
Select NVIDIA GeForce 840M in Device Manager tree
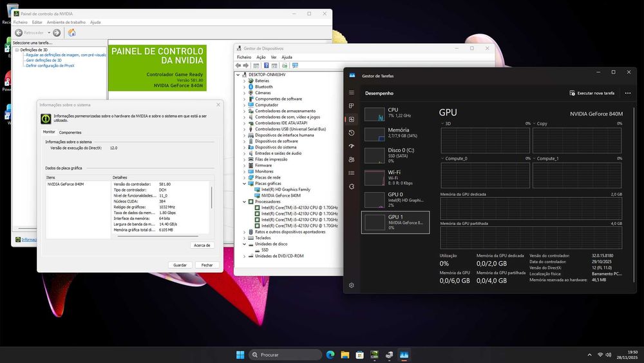(x=281, y=195)
